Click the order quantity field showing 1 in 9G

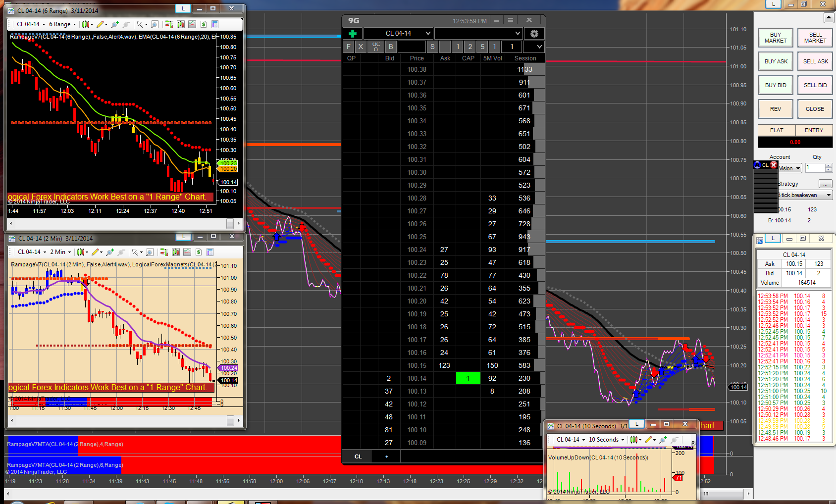tap(512, 47)
